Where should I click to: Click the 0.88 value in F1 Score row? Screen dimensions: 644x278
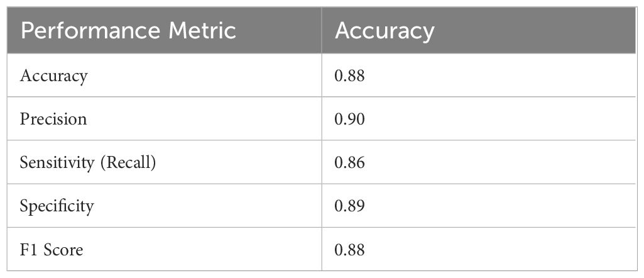click(350, 250)
